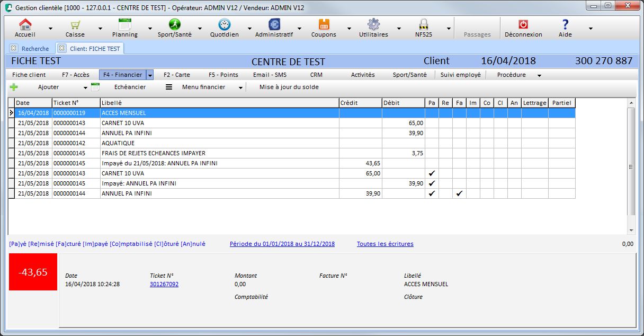The width and height of the screenshot is (644, 336).
Task: Open the F7 - Accès tab
Action: [76, 75]
